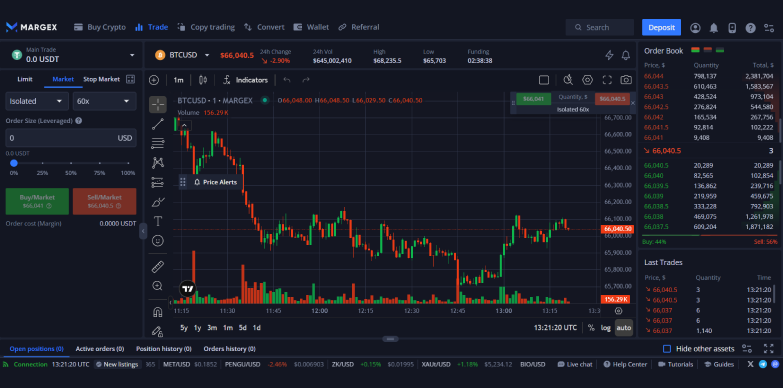Open the Isolated margin mode dropdown
Screen dimensions: 783x388
pyautogui.click(x=37, y=101)
